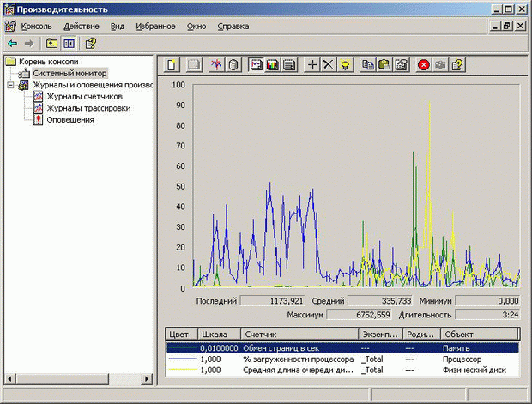Viewport: 532px width, 404px height.
Task: Open the Действие menu
Action: 81,27
